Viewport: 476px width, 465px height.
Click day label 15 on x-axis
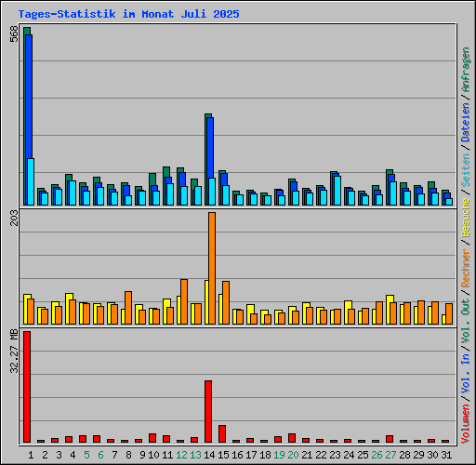(x=223, y=455)
